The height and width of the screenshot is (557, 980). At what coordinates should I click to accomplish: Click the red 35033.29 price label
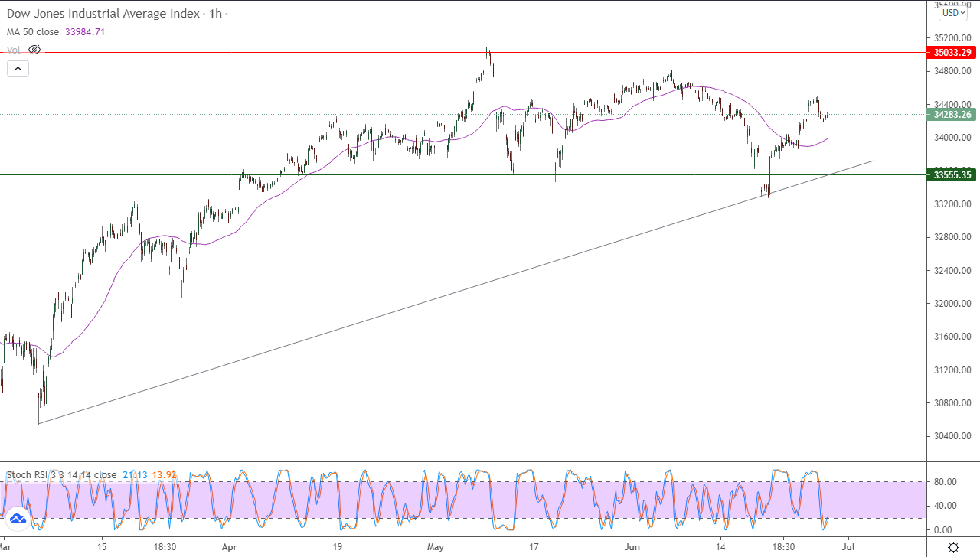point(951,53)
